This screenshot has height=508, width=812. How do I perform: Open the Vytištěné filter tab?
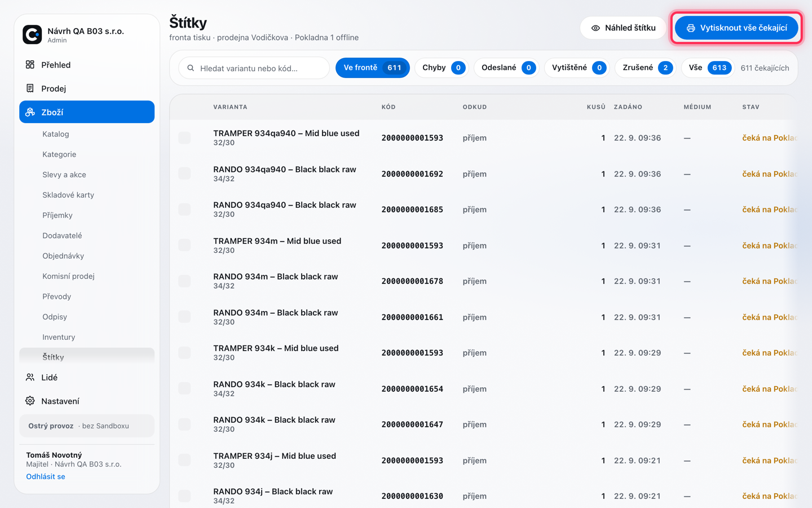[x=577, y=68]
